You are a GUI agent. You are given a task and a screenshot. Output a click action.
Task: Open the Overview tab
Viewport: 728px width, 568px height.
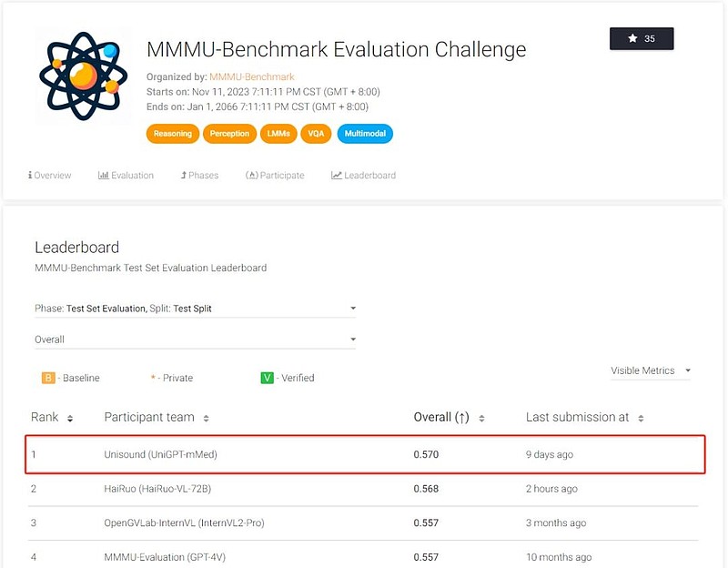coord(50,175)
